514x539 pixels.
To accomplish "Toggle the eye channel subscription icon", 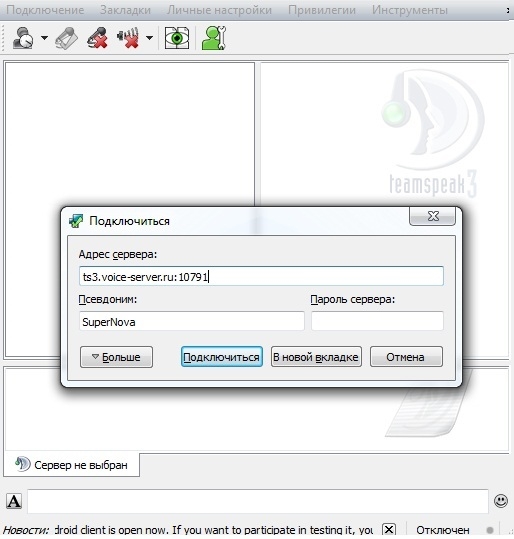I will (x=177, y=38).
